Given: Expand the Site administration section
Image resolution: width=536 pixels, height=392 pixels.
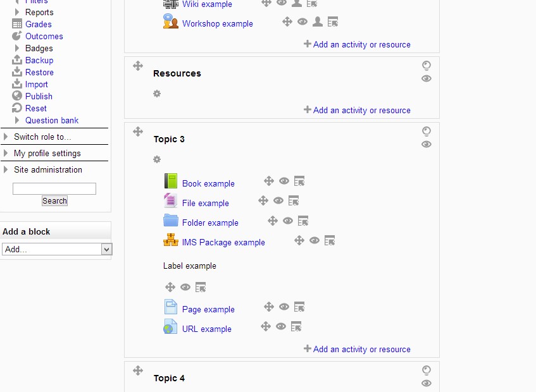Looking at the screenshot, I should pyautogui.click(x=6, y=169).
